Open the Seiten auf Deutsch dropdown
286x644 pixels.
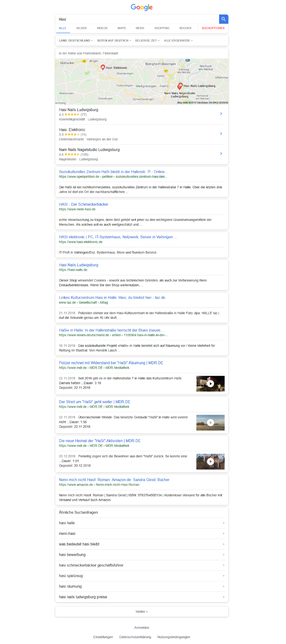tap(114, 41)
